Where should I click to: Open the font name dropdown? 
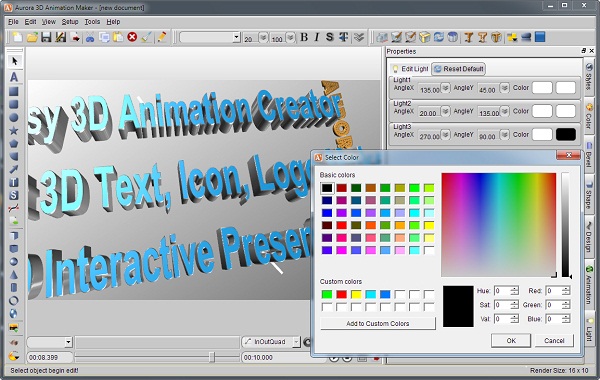pyautogui.click(x=236, y=38)
